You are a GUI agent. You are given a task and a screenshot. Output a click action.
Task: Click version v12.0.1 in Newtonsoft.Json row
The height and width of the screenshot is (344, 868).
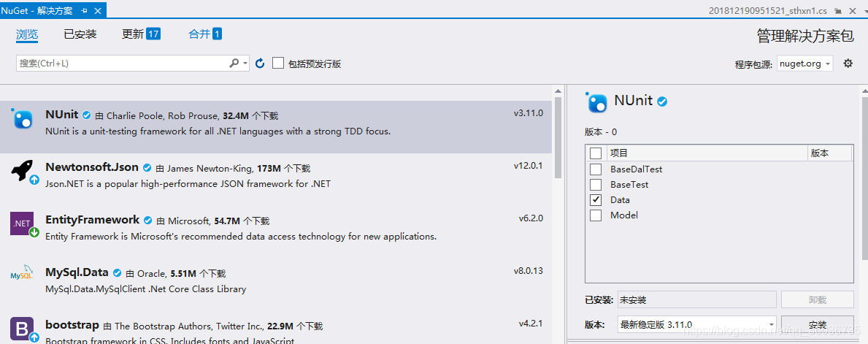coord(528,166)
